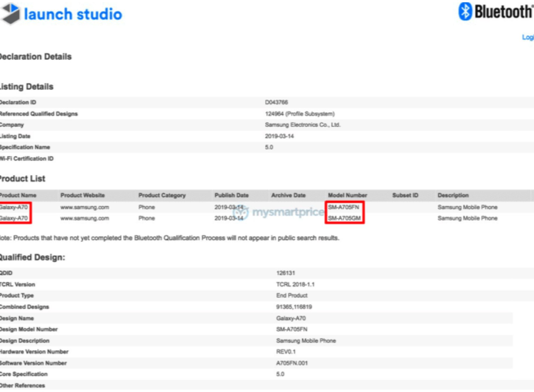
Task: Click the launch studio cube logo icon
Action: click(x=11, y=13)
